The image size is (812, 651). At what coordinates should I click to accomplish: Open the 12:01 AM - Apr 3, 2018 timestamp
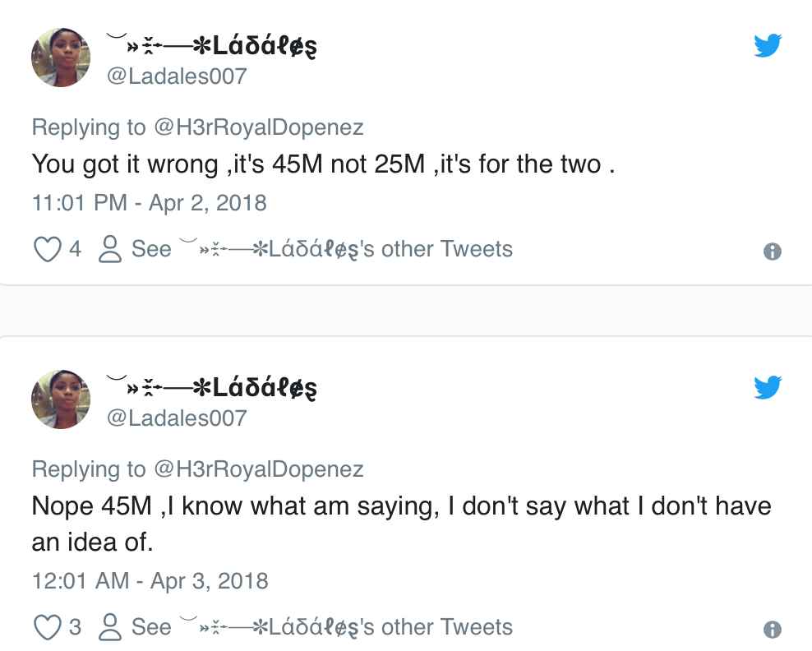(x=150, y=580)
